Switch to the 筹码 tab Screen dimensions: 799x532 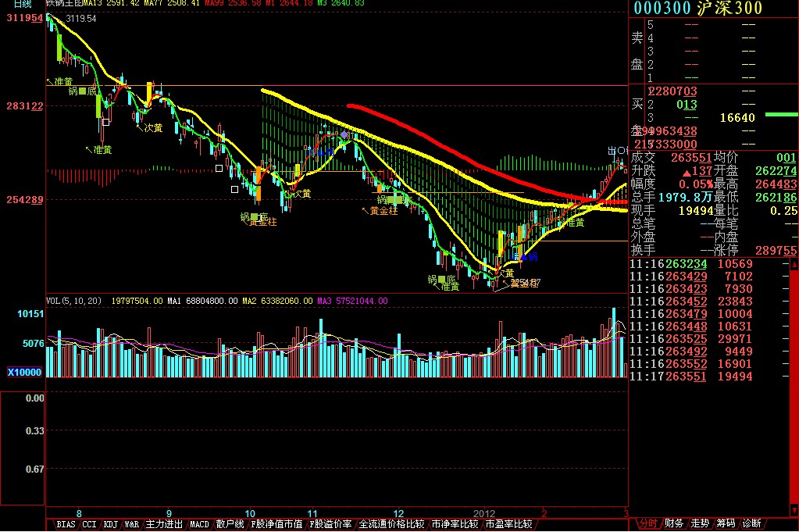coord(726,523)
